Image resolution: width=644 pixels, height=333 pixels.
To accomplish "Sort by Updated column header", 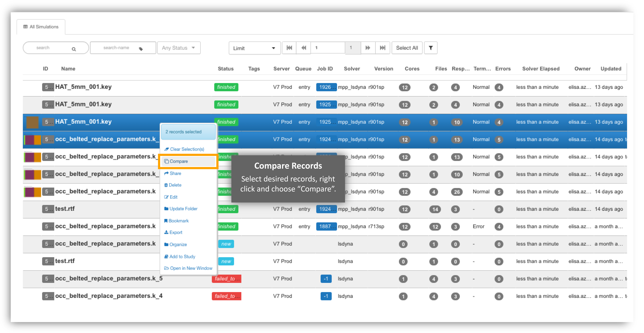I will 611,69.
